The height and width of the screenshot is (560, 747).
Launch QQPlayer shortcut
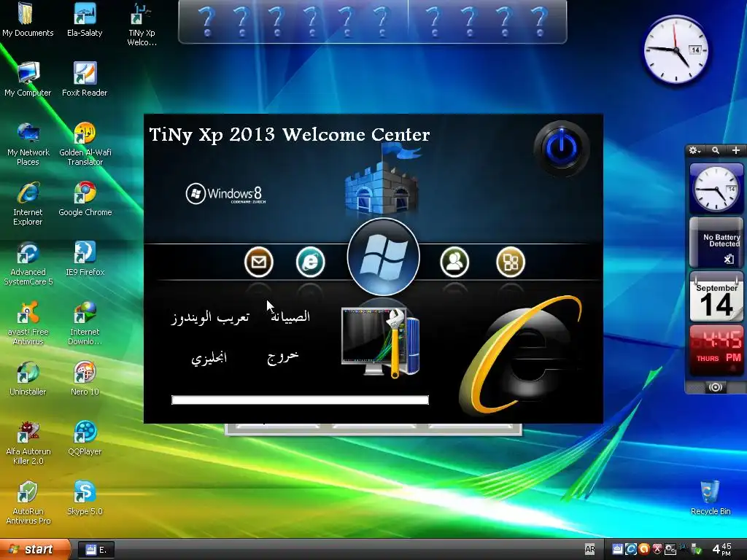pyautogui.click(x=85, y=438)
